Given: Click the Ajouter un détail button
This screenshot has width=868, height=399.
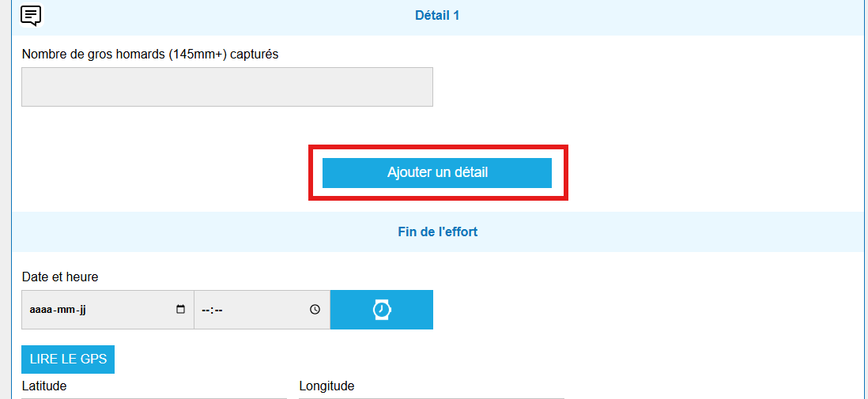Looking at the screenshot, I should pos(436,173).
